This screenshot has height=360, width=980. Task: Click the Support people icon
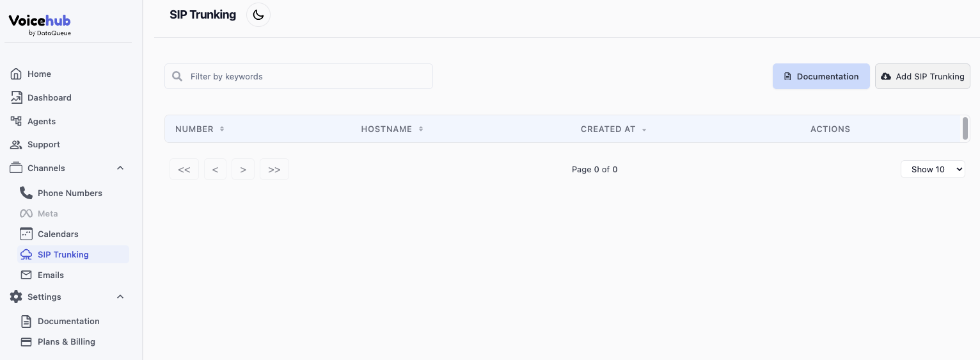click(17, 145)
